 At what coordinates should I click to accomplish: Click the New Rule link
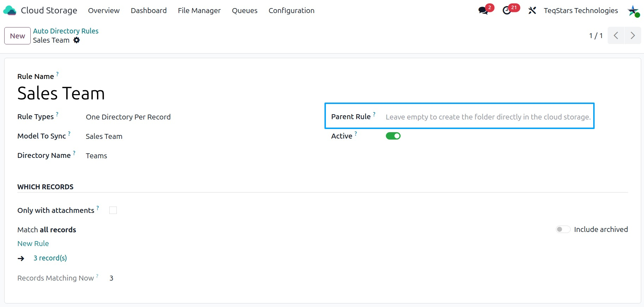pos(33,244)
